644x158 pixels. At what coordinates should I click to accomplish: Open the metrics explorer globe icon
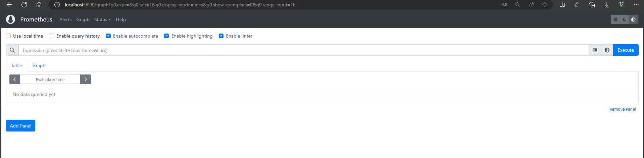coord(607,50)
